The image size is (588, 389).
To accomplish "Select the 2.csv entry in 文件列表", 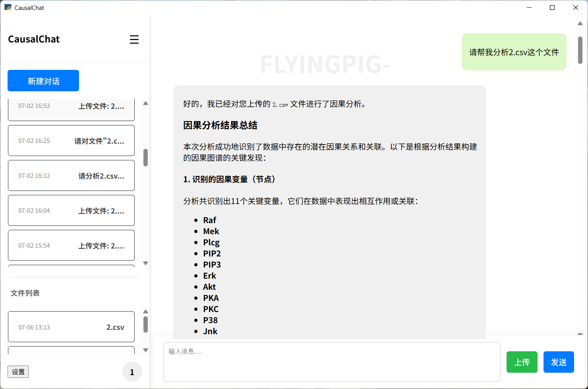I will point(71,327).
